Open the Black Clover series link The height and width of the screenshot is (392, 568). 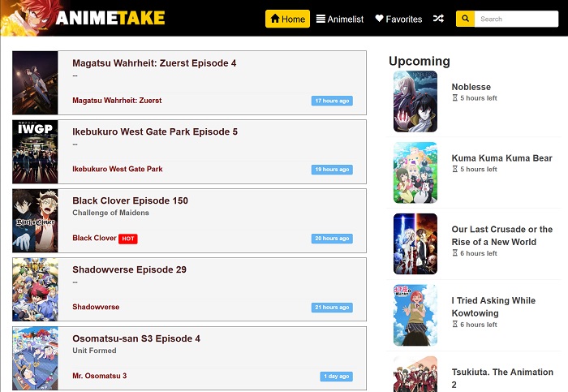pyautogui.click(x=94, y=238)
